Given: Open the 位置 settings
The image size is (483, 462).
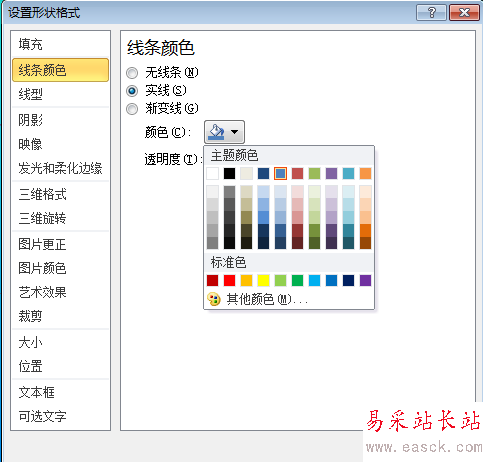Looking at the screenshot, I should 60,366.
